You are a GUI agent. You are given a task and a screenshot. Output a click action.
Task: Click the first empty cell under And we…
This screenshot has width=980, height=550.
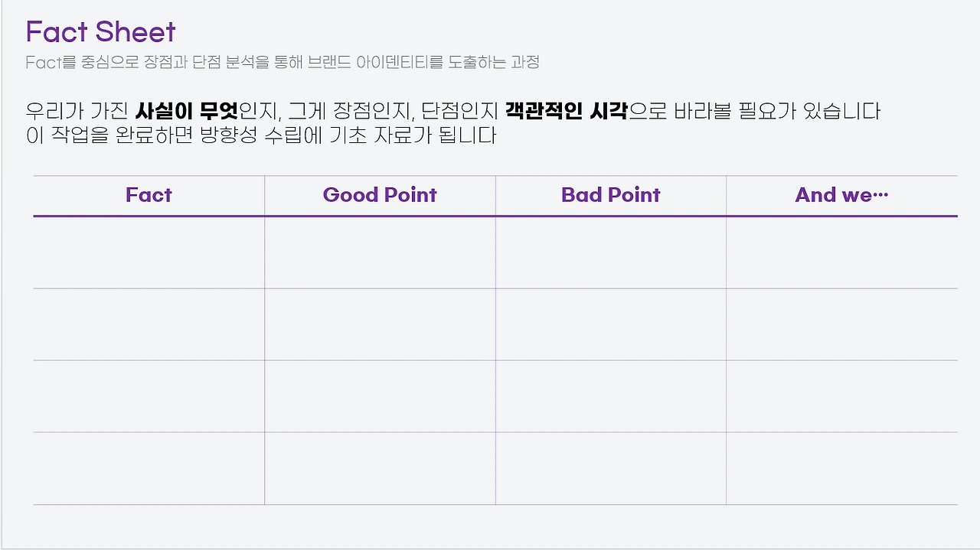click(x=841, y=252)
